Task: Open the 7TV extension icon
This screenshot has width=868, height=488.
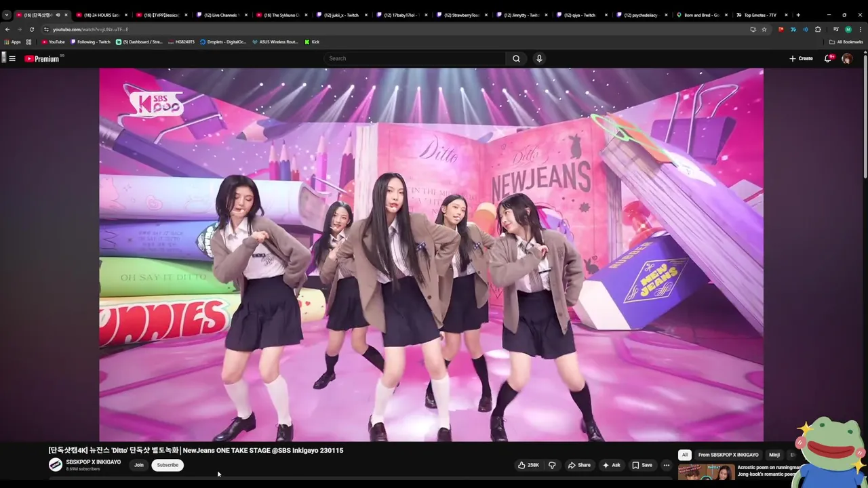Action: (793, 29)
